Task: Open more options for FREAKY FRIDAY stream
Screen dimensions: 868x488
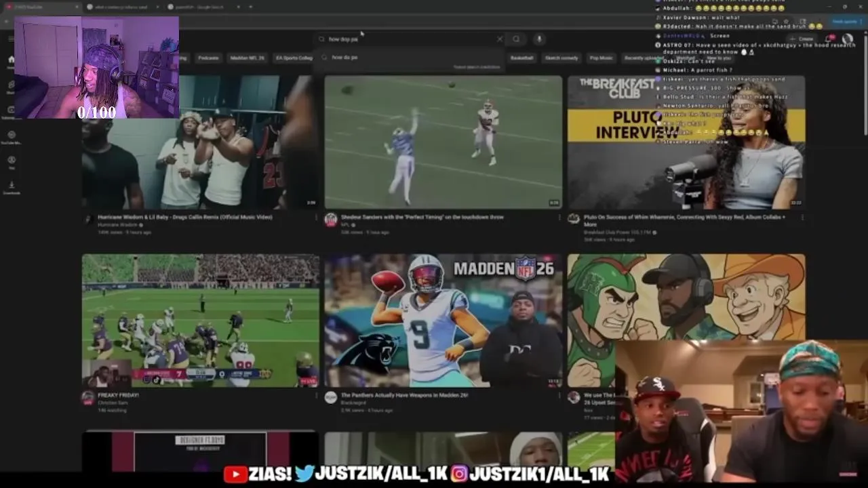Action: tap(316, 396)
